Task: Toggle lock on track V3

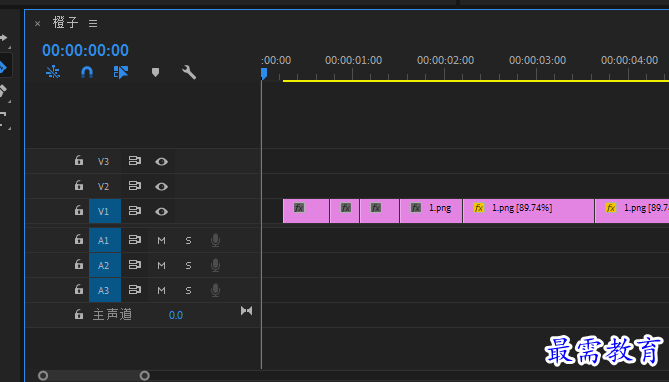Action: point(79,160)
